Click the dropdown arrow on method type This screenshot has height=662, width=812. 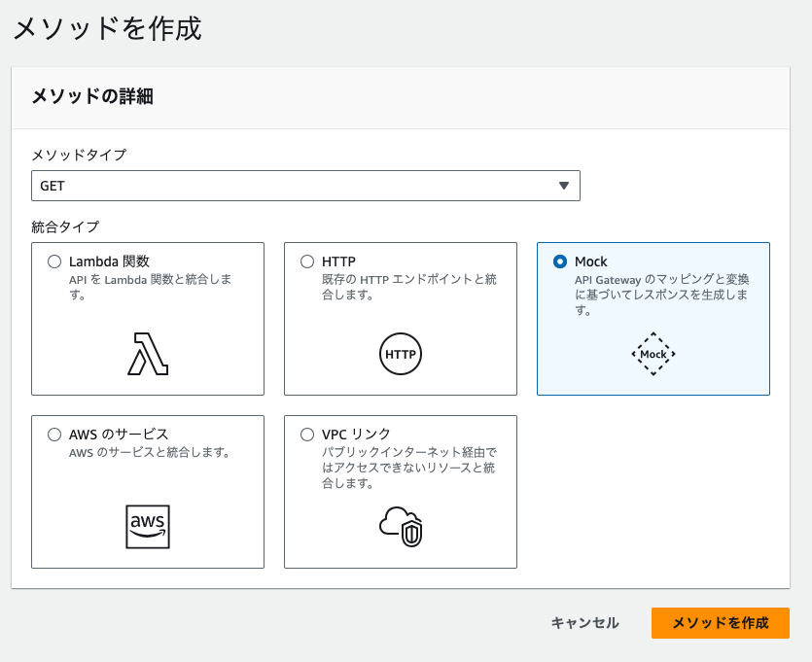564,186
